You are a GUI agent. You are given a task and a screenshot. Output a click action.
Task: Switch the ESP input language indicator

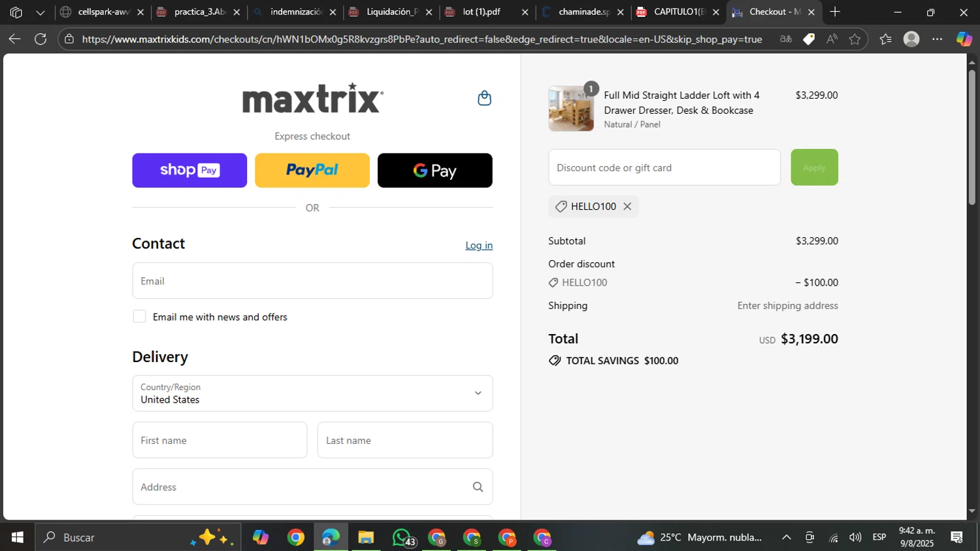tap(879, 537)
